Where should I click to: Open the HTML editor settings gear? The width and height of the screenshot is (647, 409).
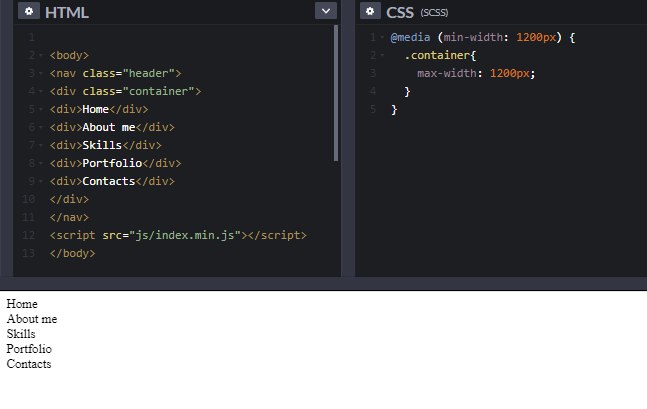pyautogui.click(x=29, y=11)
